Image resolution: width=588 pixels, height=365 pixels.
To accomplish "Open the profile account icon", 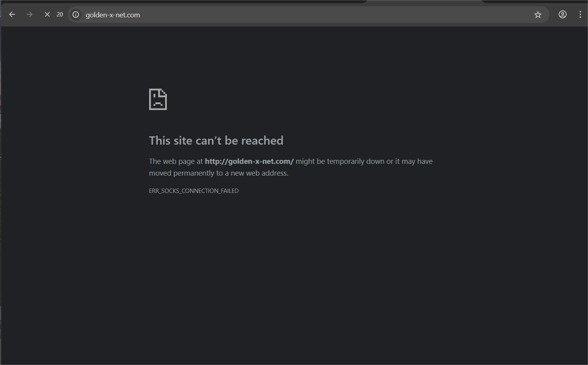I will (562, 15).
